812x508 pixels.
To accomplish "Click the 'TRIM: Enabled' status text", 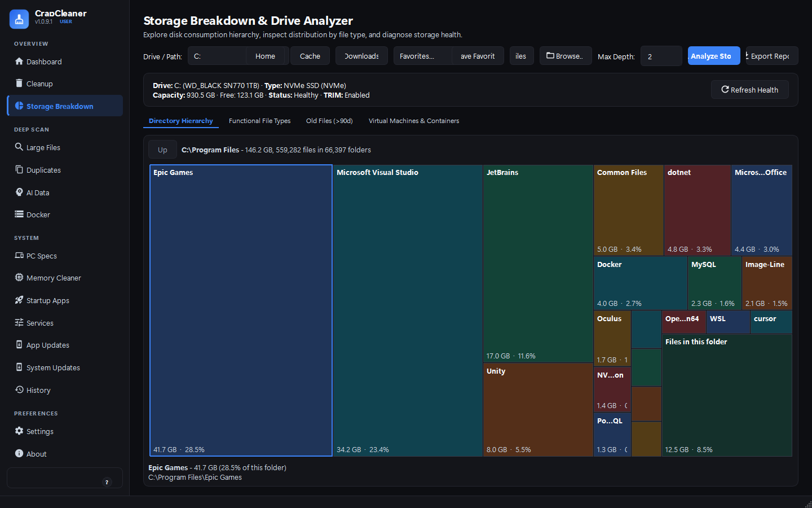I will 347,95.
